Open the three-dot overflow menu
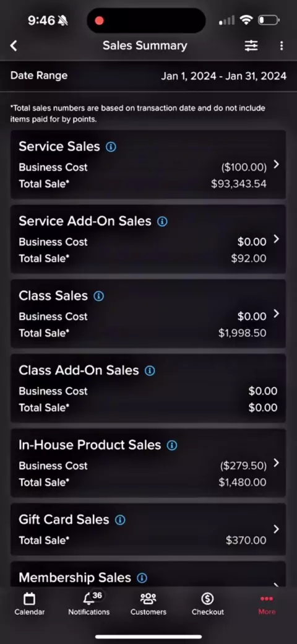The height and width of the screenshot is (644, 297). click(x=282, y=46)
